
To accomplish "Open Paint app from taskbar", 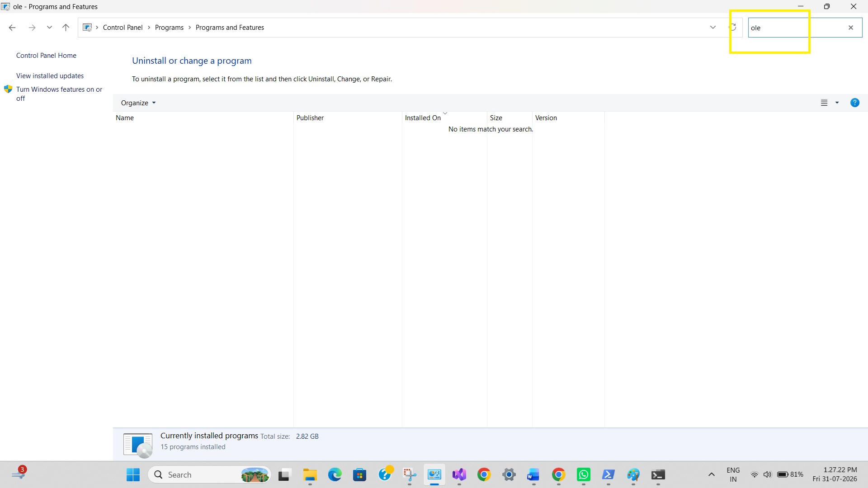I will click(x=633, y=475).
